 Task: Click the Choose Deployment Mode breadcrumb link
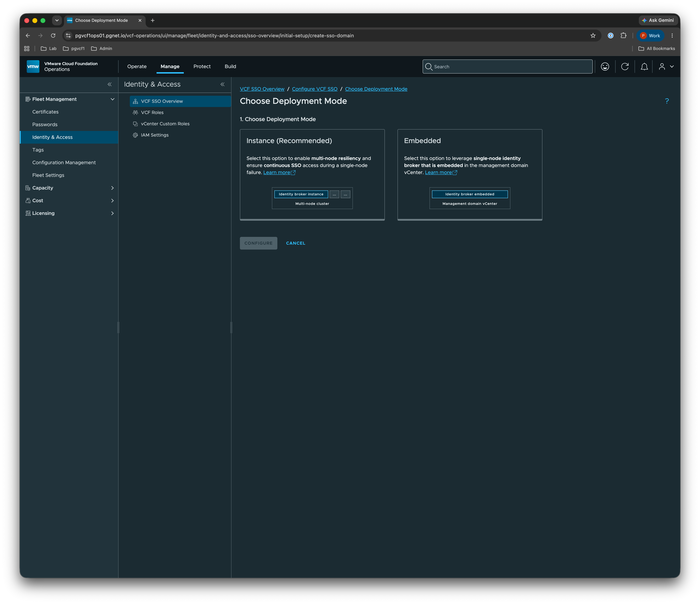click(376, 89)
